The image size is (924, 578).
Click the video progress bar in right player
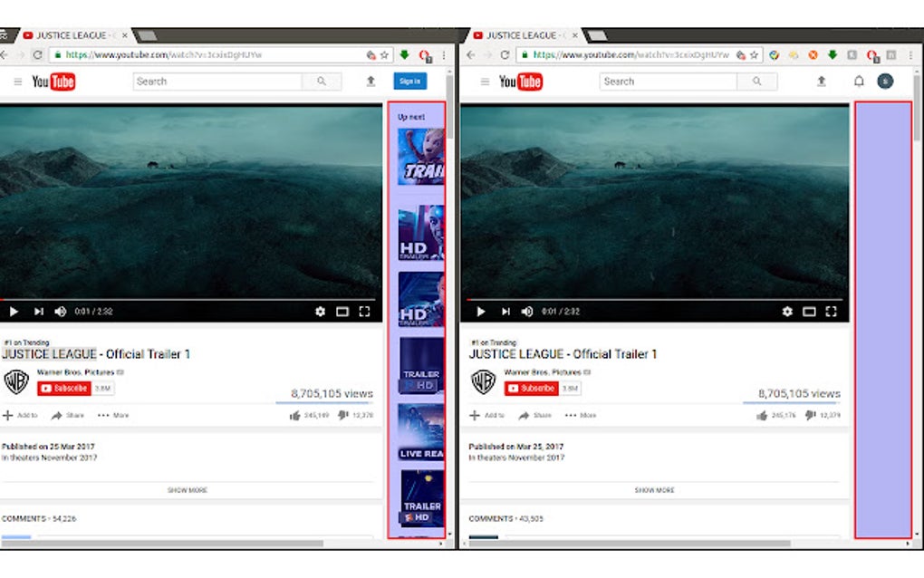click(x=656, y=300)
